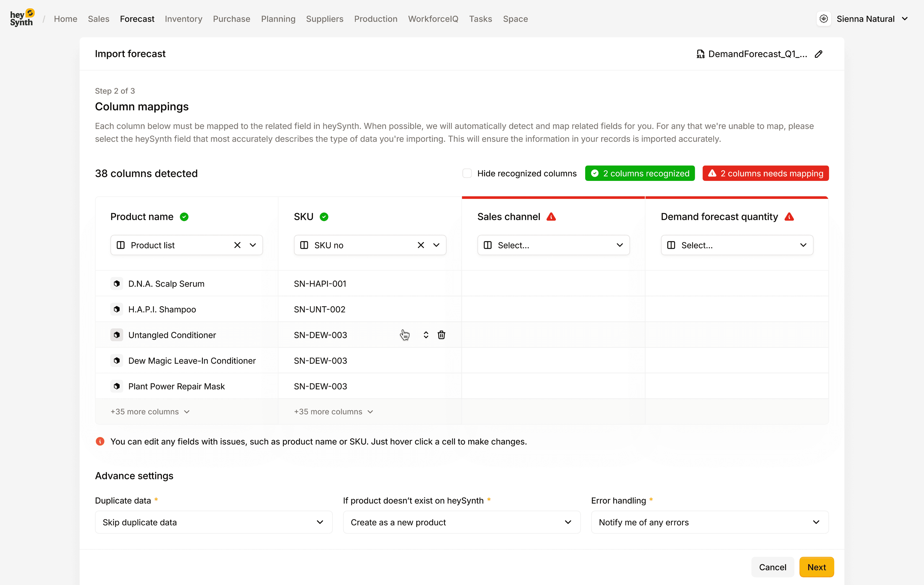Open the Demand forecast quantity Select dropdown
The height and width of the screenshot is (585, 924).
[736, 245]
